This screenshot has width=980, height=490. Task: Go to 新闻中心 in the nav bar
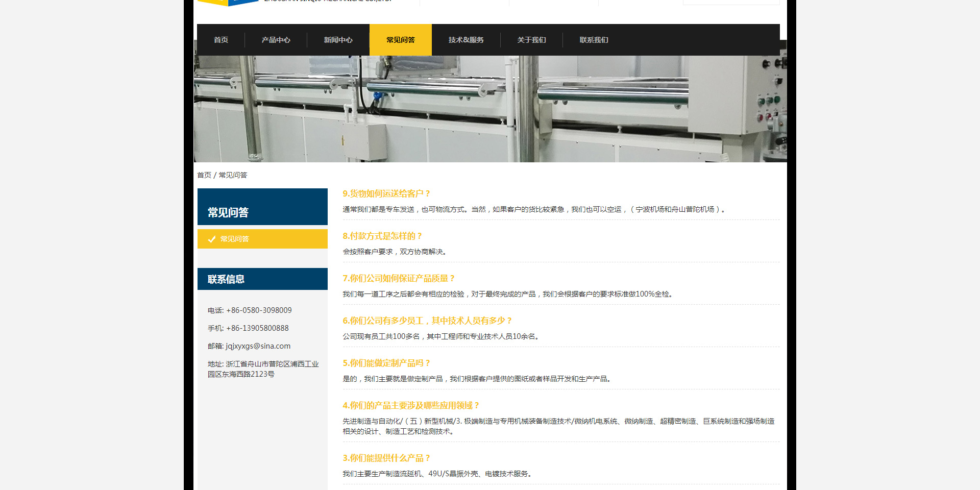pyautogui.click(x=338, y=40)
